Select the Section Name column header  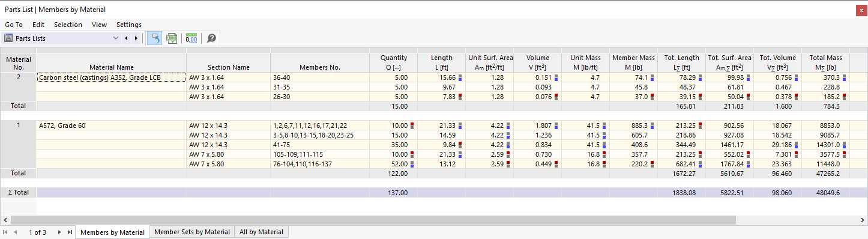point(229,62)
